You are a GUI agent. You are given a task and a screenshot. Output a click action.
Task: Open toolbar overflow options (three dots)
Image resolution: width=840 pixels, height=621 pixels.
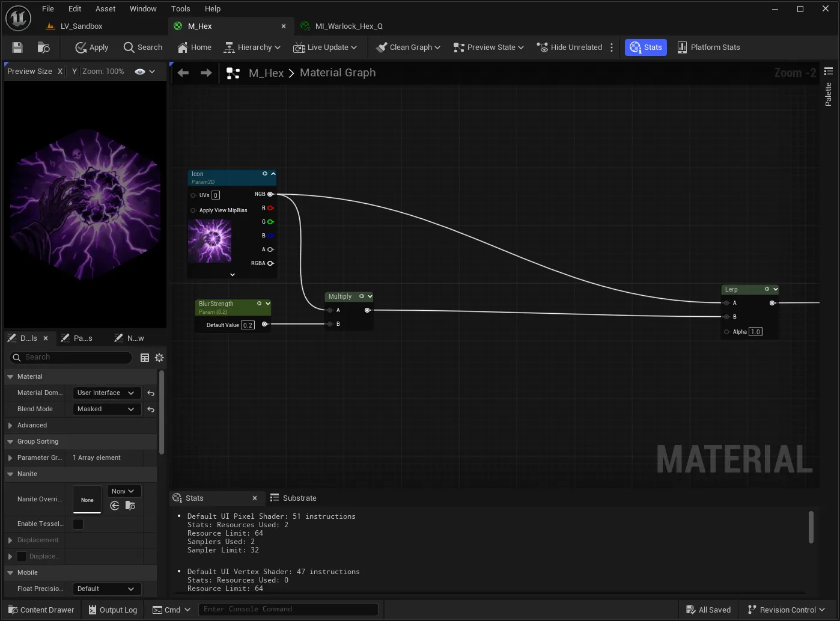pyautogui.click(x=612, y=47)
